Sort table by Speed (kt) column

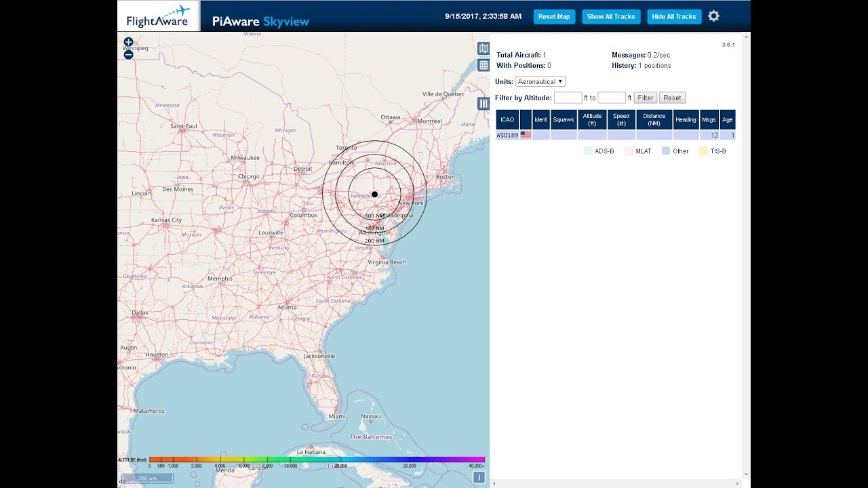[622, 119]
